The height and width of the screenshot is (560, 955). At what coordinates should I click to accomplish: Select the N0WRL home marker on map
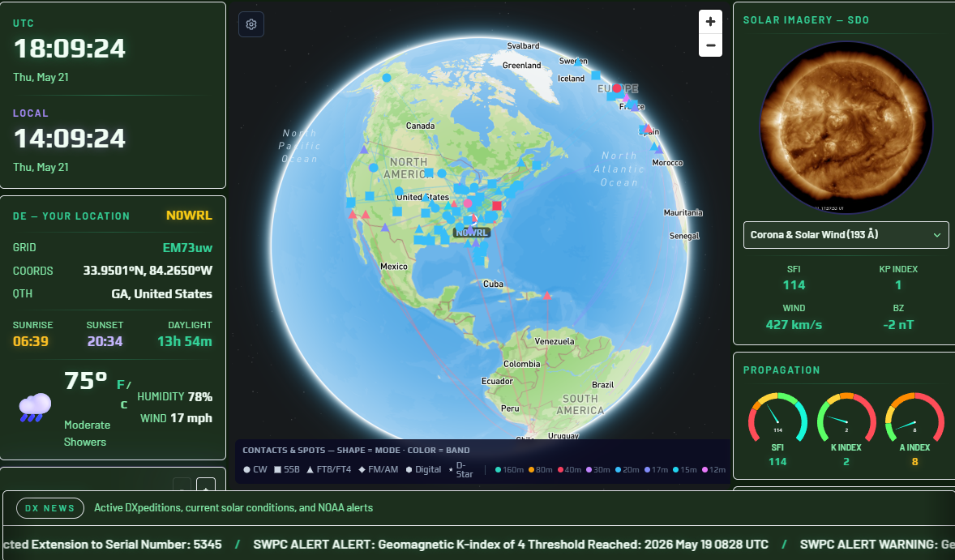tap(472, 233)
